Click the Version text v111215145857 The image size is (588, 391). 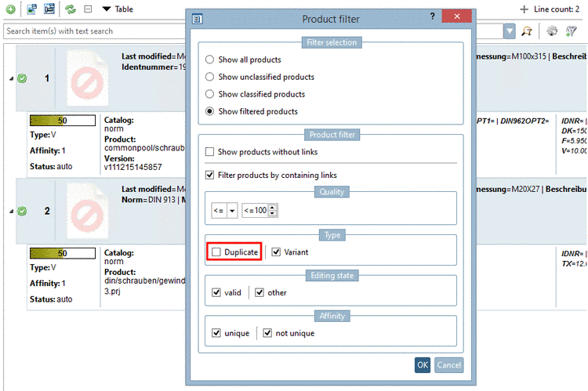pos(133,167)
